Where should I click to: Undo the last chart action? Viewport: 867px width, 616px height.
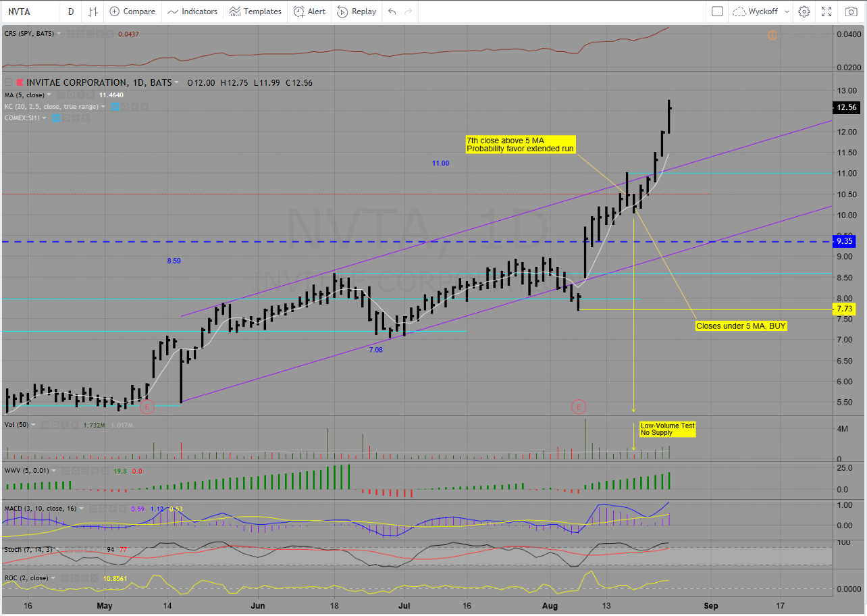392,11
